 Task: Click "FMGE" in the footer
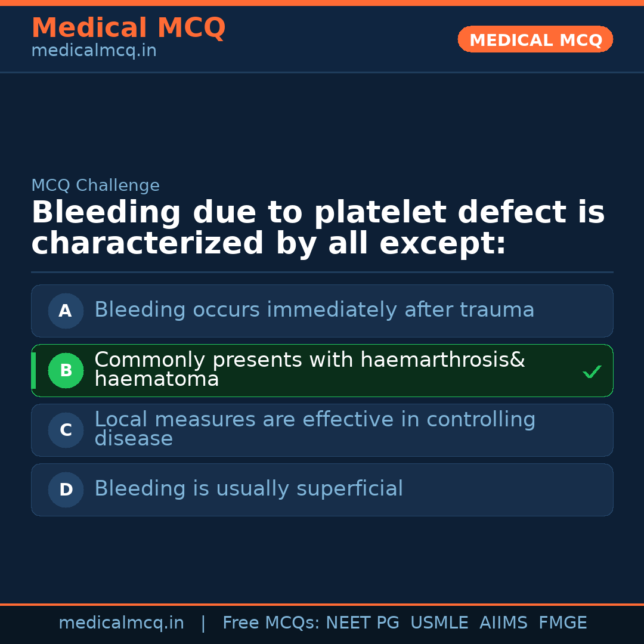click(x=562, y=623)
